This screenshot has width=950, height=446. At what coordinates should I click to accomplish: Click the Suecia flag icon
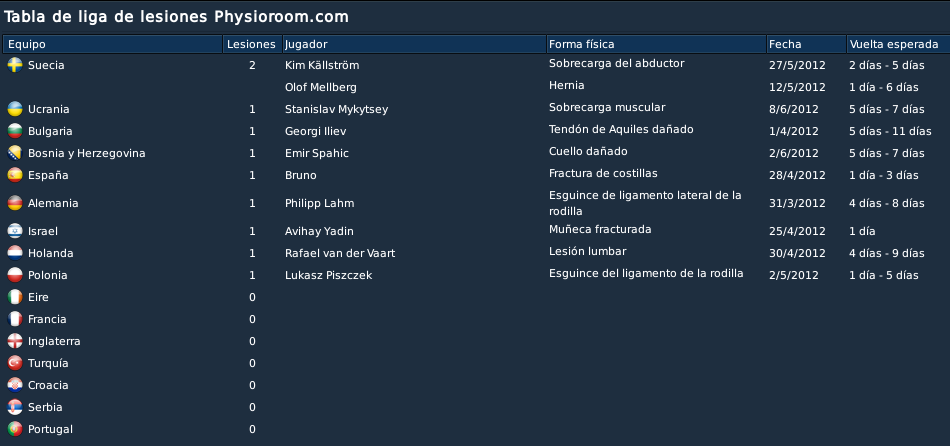pos(15,65)
